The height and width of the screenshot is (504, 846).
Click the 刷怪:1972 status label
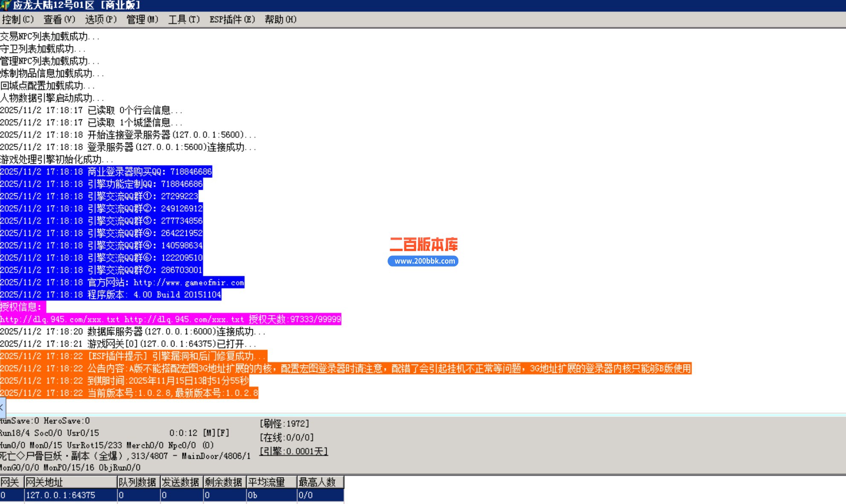(x=284, y=424)
